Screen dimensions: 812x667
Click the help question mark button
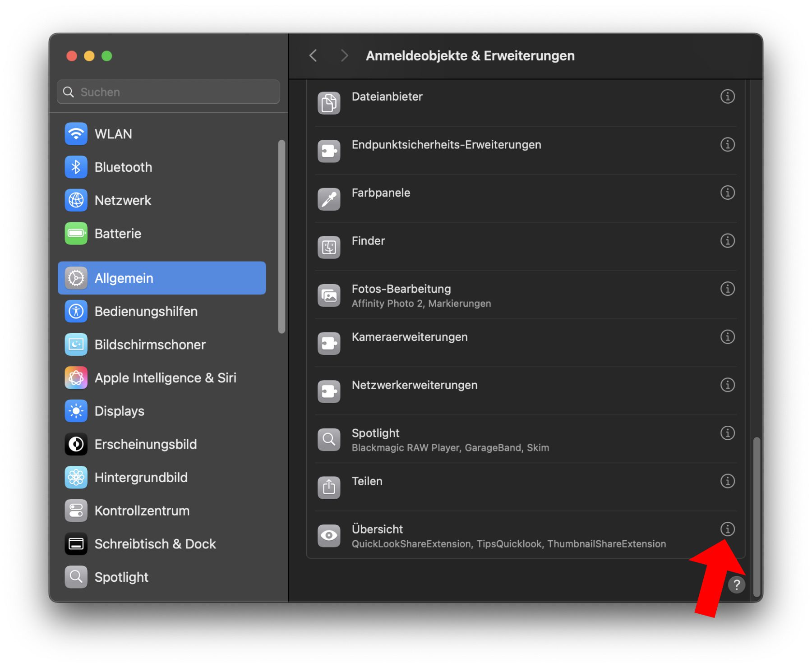point(736,584)
